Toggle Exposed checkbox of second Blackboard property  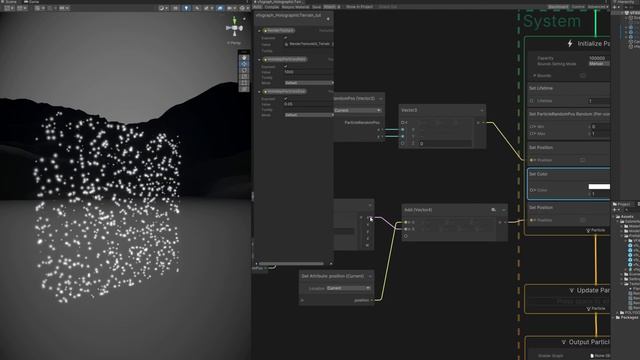tap(285, 67)
